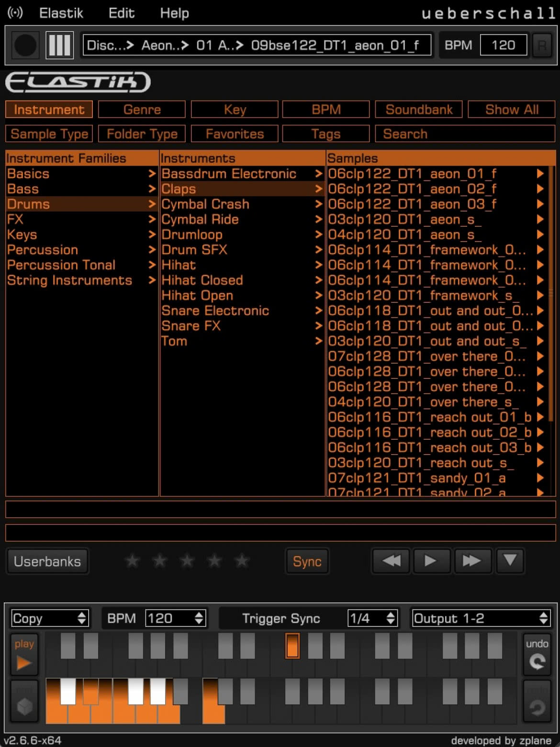The image size is (560, 747).
Task: Preview sample 06clp122_DT1_aeon_01_f play arrow
Action: (x=540, y=174)
